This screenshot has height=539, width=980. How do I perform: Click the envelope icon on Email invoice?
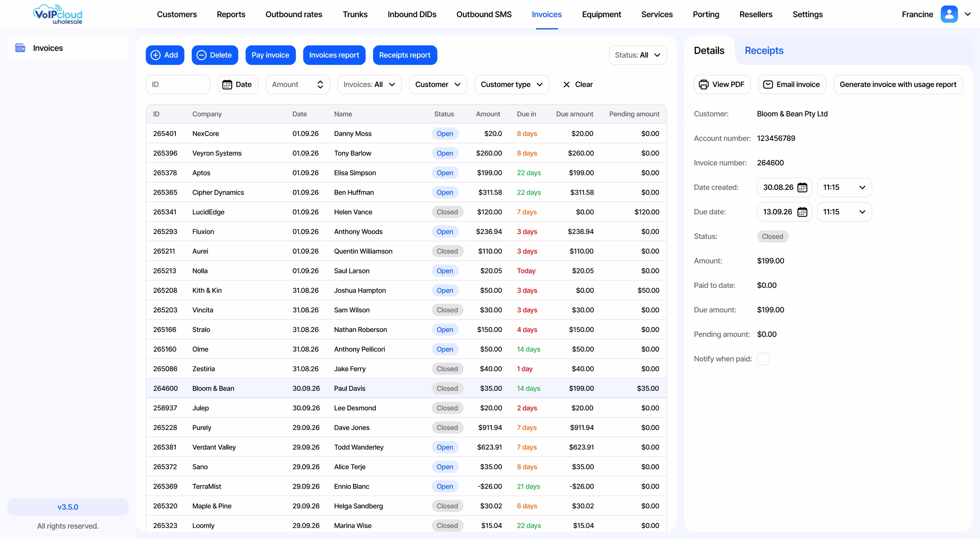click(x=768, y=84)
